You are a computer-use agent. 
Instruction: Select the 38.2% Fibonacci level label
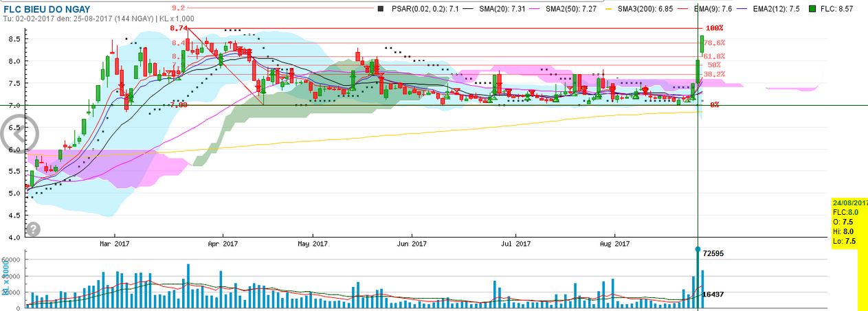[715, 74]
